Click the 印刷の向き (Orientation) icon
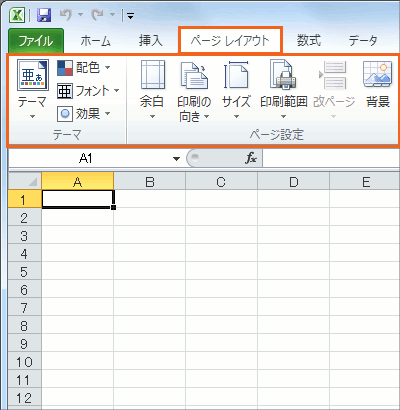This screenshot has height=410, width=400. coord(194,75)
